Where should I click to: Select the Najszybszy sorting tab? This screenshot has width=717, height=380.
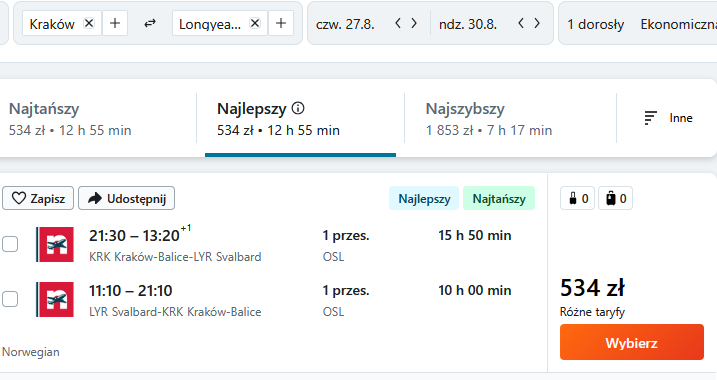point(510,118)
